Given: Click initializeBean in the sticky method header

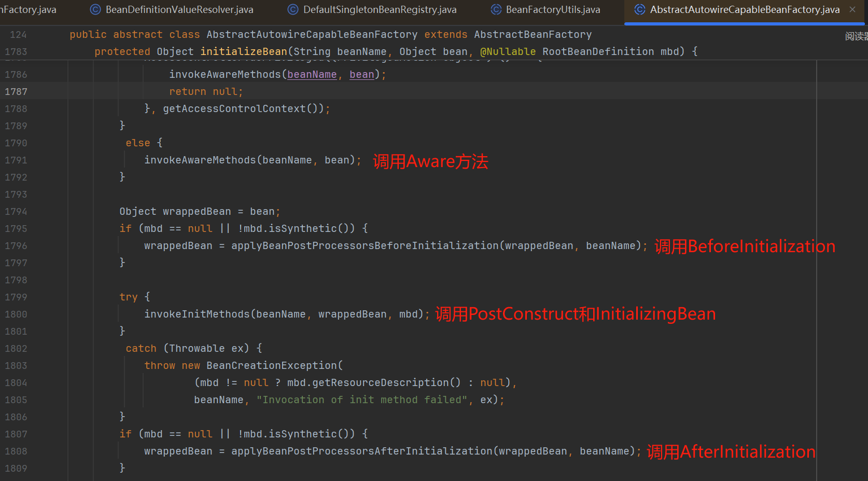Looking at the screenshot, I should pos(243,52).
